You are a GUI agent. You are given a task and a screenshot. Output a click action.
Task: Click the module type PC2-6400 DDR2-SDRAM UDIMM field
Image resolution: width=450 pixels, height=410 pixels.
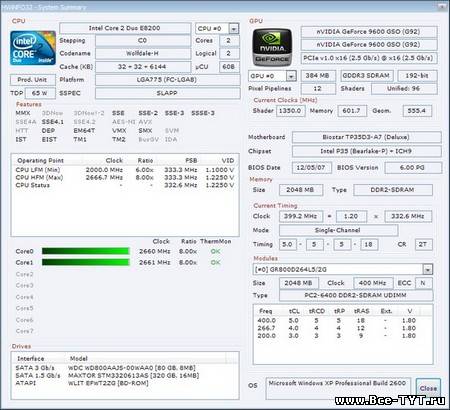click(356, 295)
